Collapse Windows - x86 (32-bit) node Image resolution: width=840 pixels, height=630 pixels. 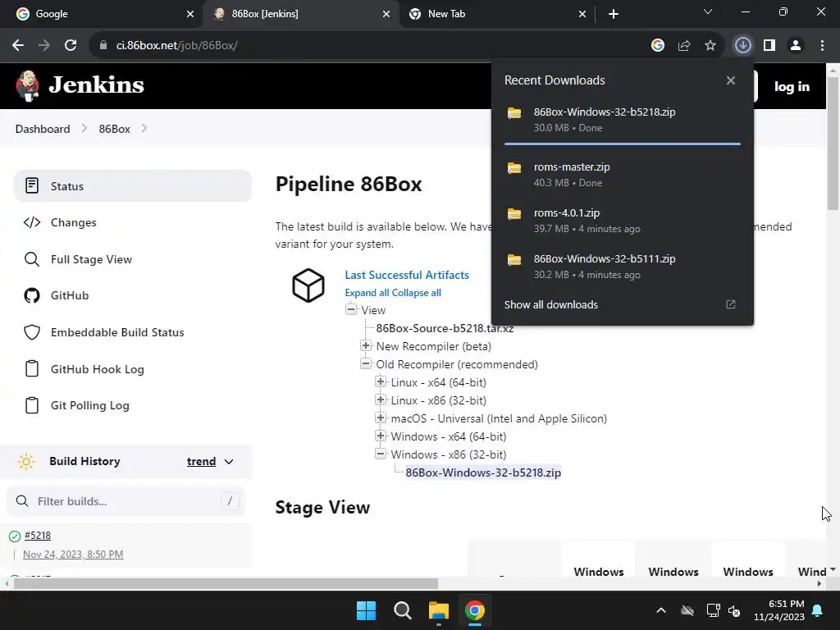381,454
